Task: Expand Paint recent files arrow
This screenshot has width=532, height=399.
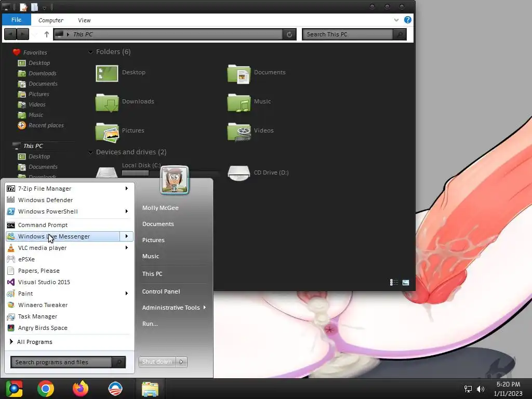Action: tap(127, 294)
